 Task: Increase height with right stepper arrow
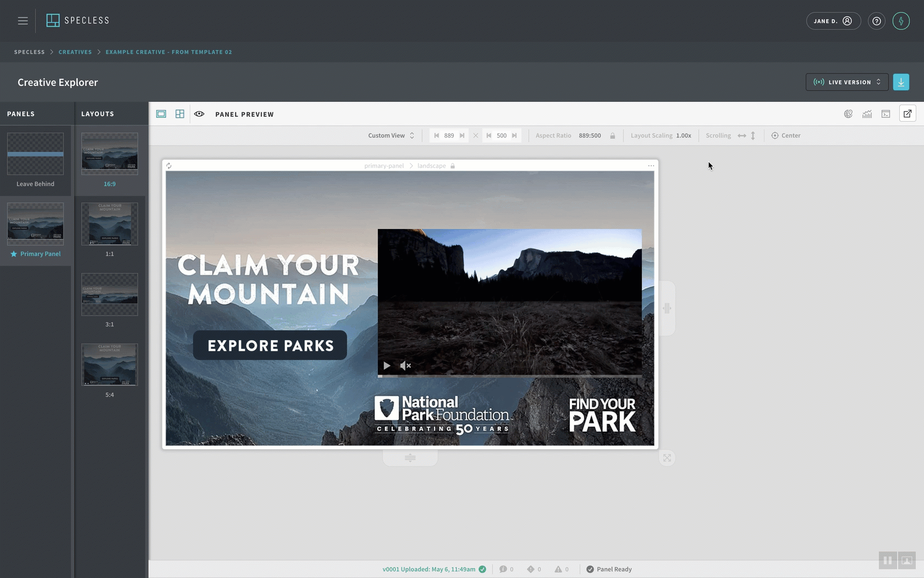514,135
